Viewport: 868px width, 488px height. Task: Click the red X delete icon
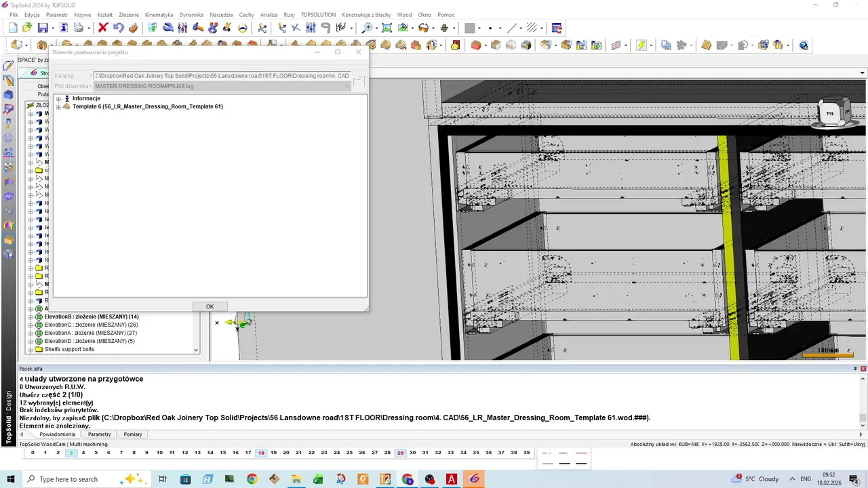click(x=103, y=28)
